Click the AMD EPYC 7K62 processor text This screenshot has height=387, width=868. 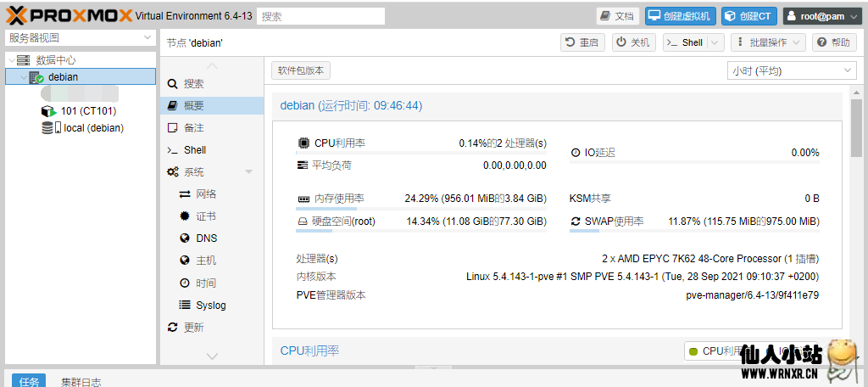point(710,259)
